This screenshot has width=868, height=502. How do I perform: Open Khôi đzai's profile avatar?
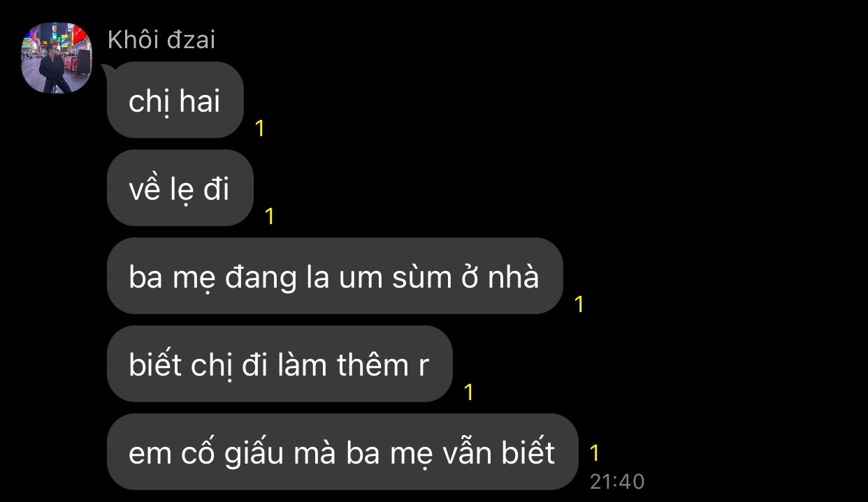(x=57, y=58)
